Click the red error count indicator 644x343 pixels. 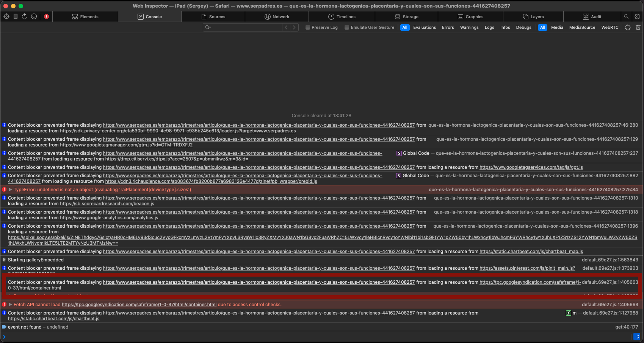46,16
